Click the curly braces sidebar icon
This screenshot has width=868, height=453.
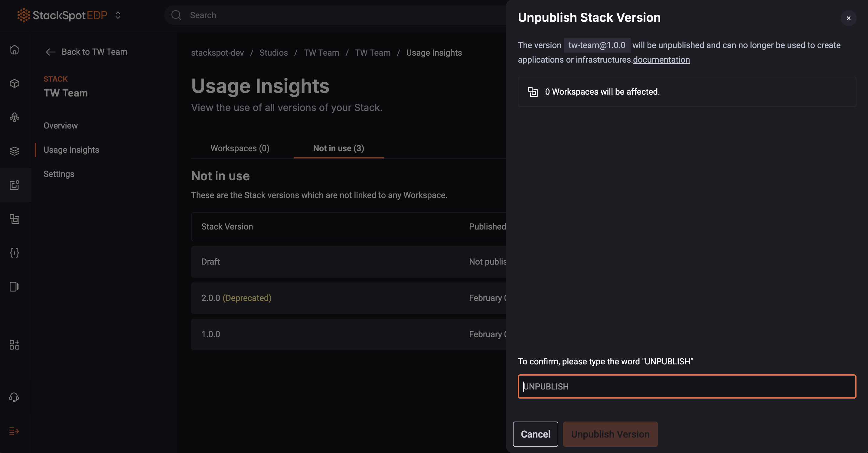(x=14, y=253)
